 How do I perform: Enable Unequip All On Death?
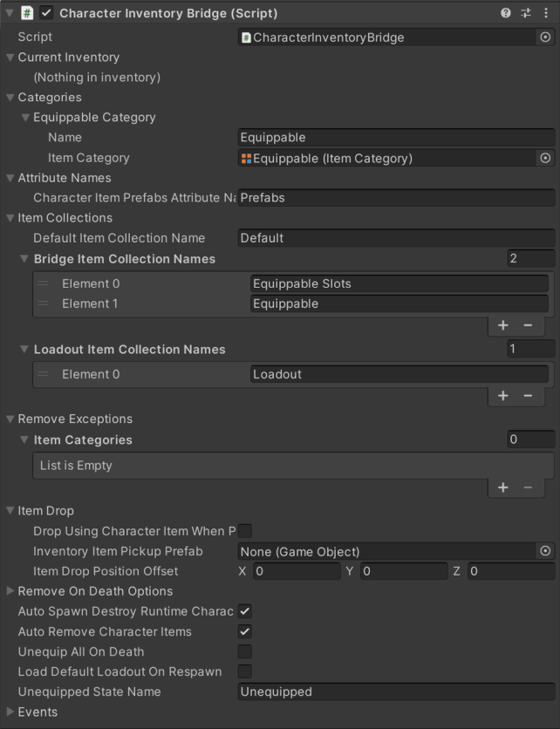coord(244,651)
